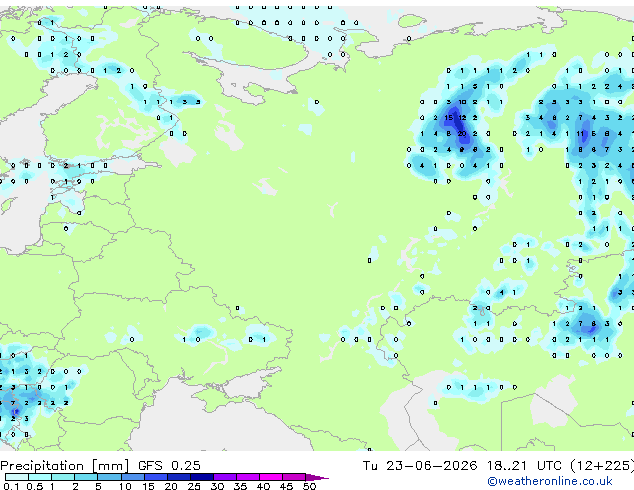Click the '12' precipitation value on map
The image size is (634, 490).
[462, 118]
